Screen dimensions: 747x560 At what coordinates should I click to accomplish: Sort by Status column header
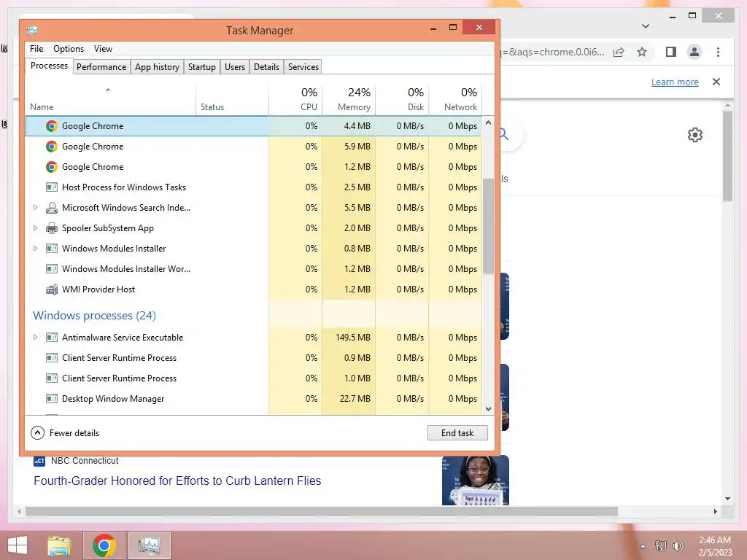click(232, 99)
